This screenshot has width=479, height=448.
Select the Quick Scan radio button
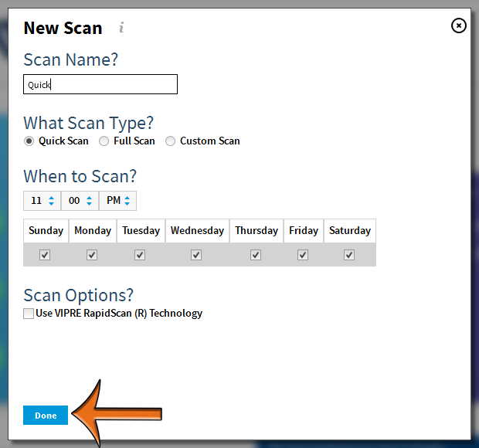click(x=29, y=141)
